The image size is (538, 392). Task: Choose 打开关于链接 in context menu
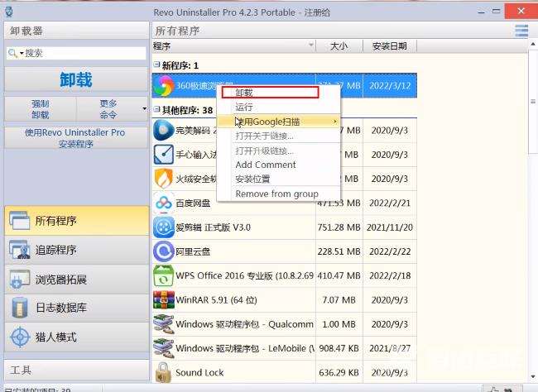(279, 136)
